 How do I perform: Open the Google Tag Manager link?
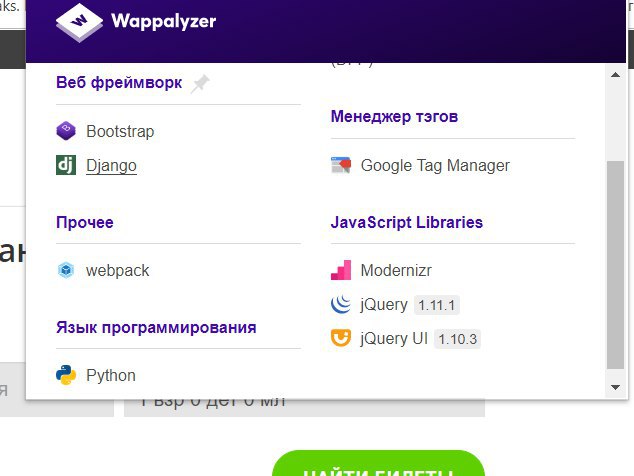tap(435, 166)
